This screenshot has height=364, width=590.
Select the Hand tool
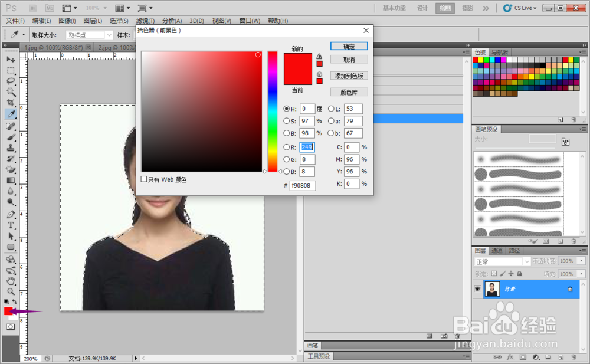[11, 281]
